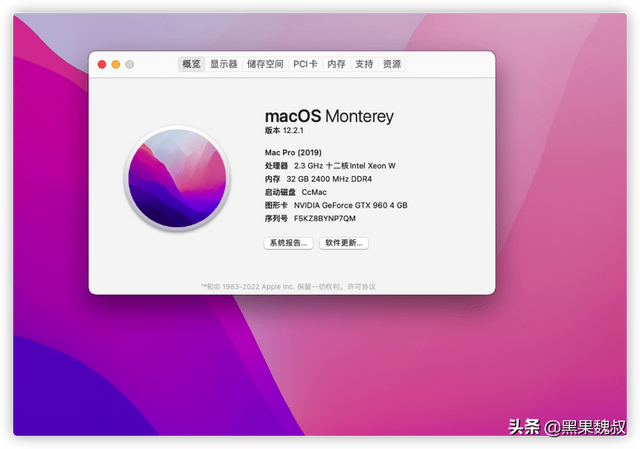640x449 pixels.
Task: Click the 系统报告... button
Action: (289, 243)
